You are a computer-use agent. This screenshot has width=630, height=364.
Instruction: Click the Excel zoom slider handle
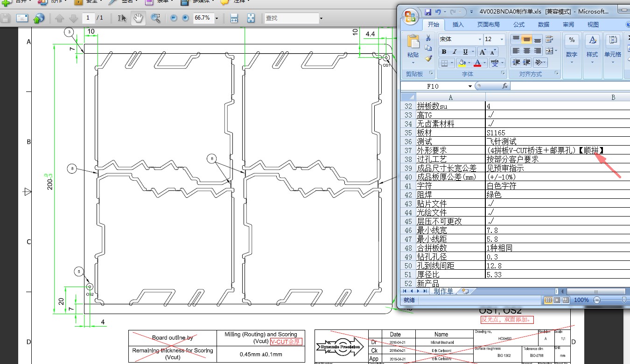pos(625,300)
